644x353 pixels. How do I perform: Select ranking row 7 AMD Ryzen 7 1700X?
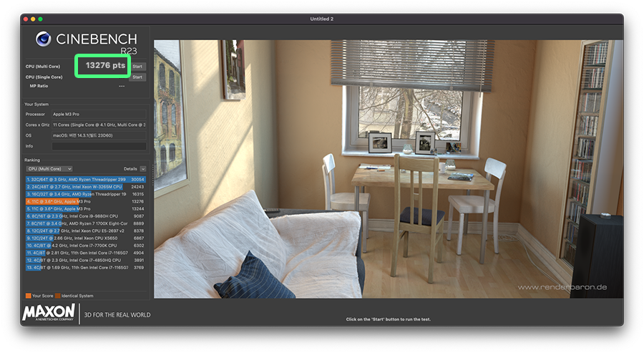click(85, 223)
